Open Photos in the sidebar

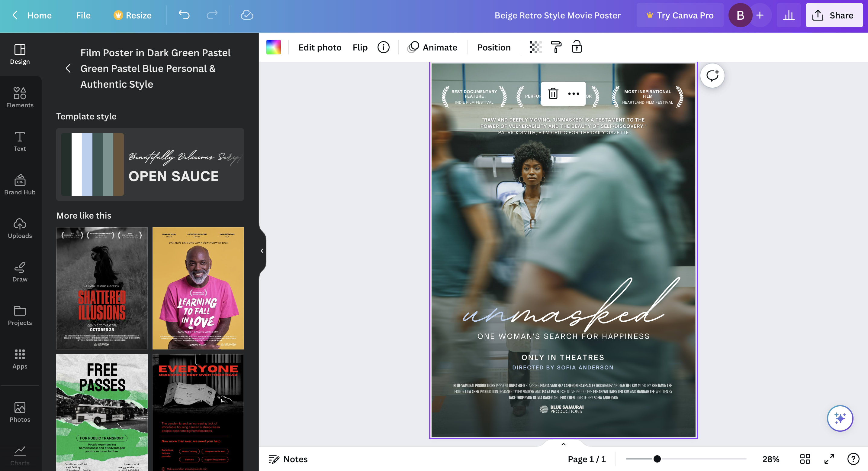tap(20, 412)
